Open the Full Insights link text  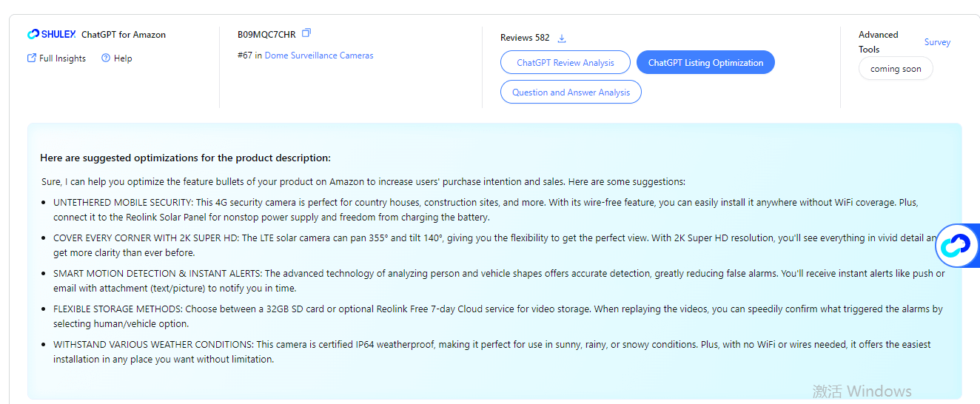pyautogui.click(x=62, y=58)
